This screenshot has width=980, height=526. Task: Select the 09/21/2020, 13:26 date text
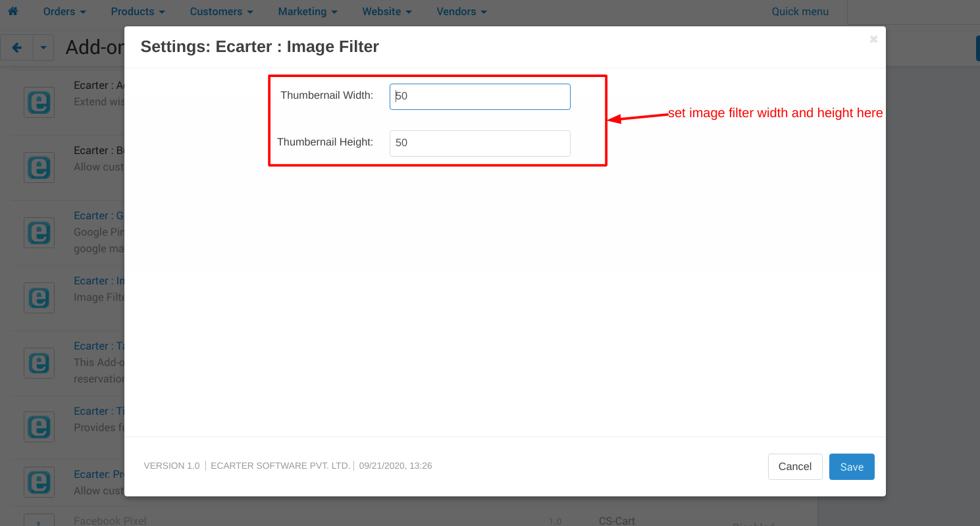coord(396,466)
